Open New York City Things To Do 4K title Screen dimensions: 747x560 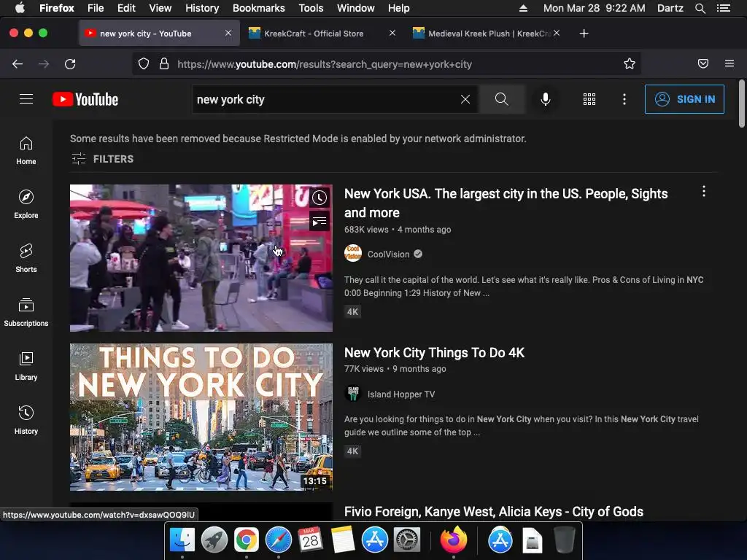[x=434, y=352]
